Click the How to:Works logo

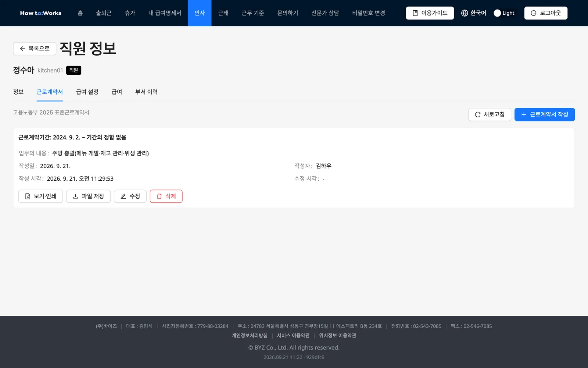[41, 13]
